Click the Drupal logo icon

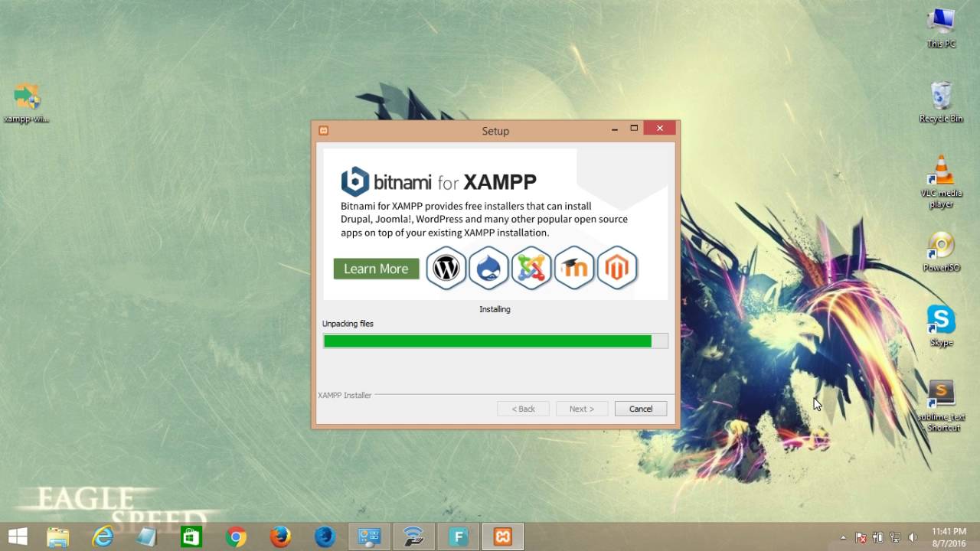coord(488,268)
